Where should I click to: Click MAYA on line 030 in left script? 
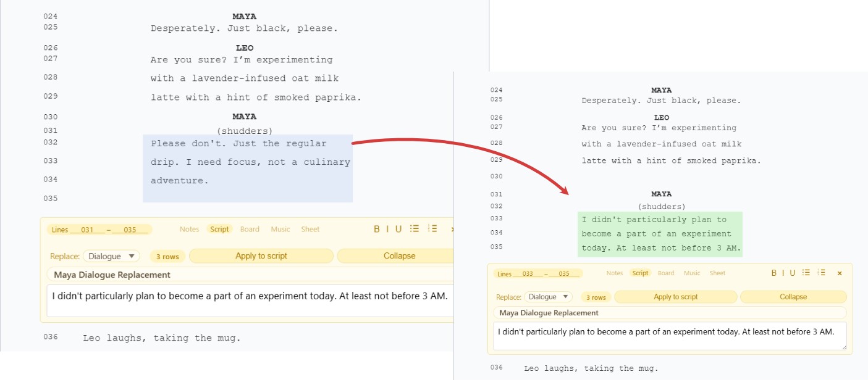245,117
